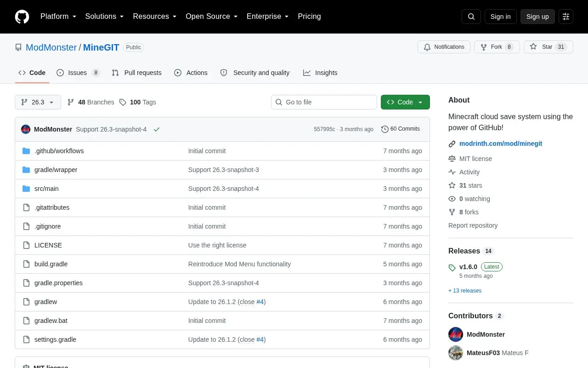Open the LICENSE file
The image size is (588, 368).
[48, 245]
